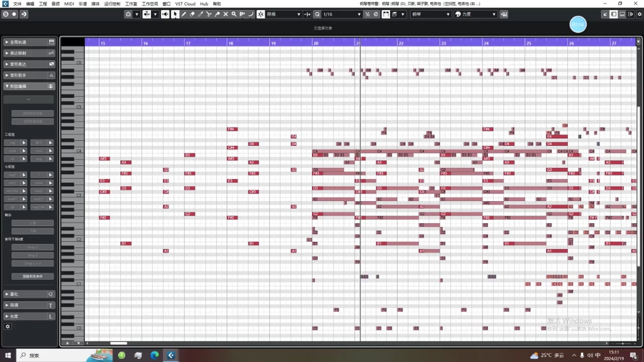644x362 pixels.
Task: Toggle the Snap on/off button
Action: pos(261,14)
